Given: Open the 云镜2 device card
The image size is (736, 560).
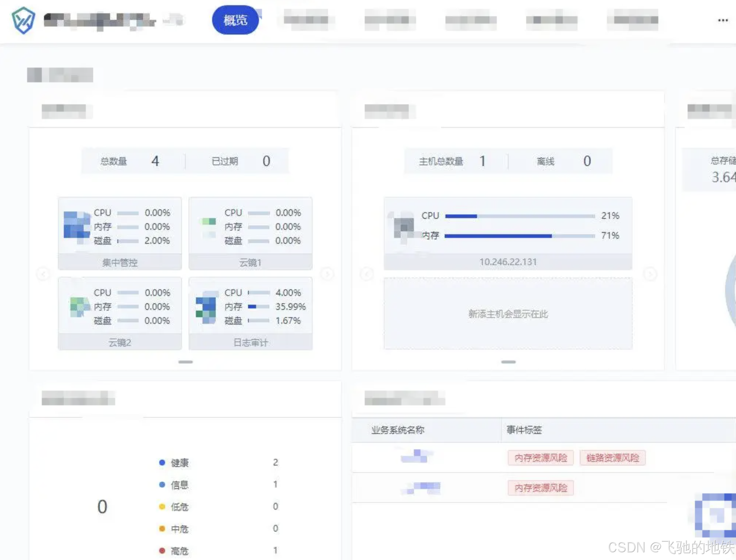Looking at the screenshot, I should point(120,342).
